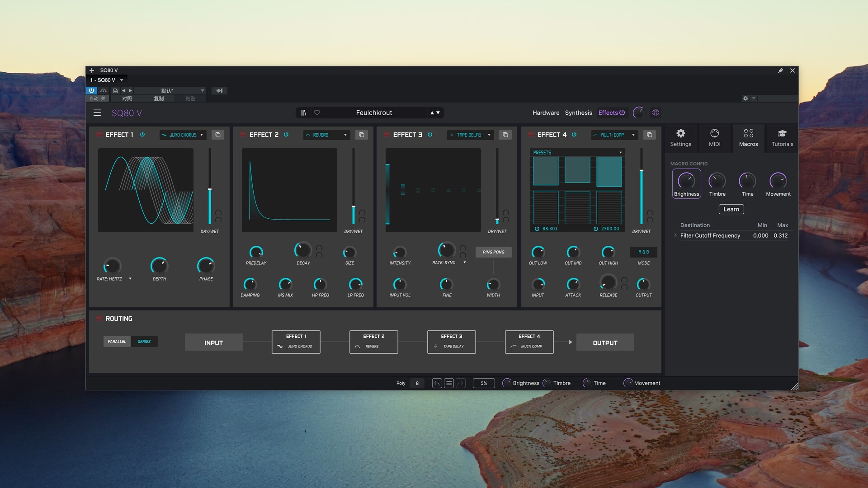
Task: Click the master volume knob in header
Action: point(638,113)
